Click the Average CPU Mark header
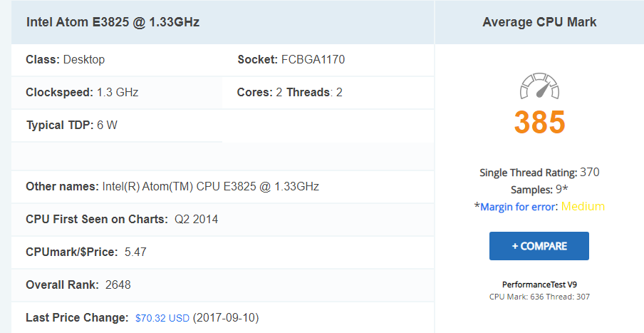Image resolution: width=644 pixels, height=333 pixels. (x=539, y=22)
